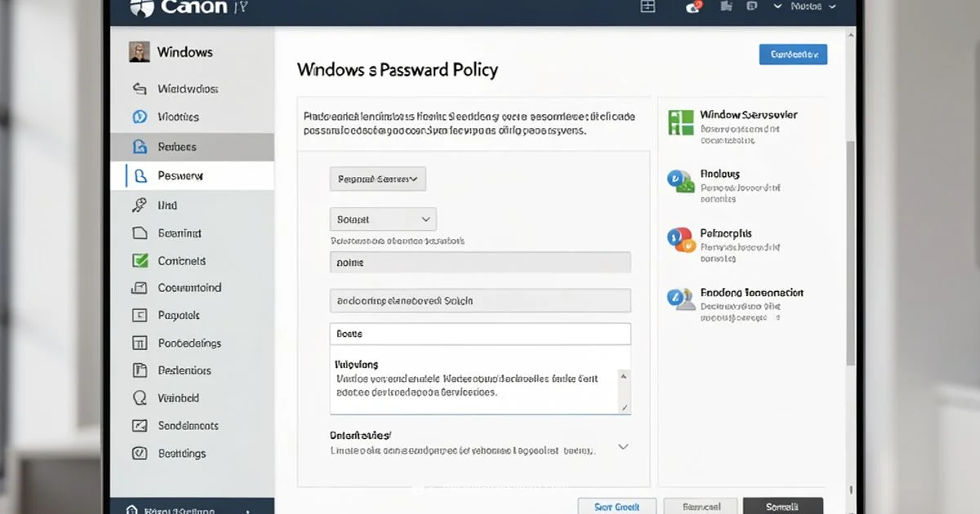Open the Sotapt dropdown

point(382,219)
